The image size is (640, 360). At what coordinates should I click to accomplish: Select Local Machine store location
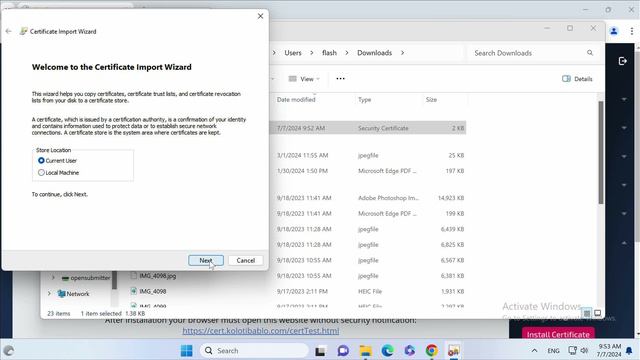(41, 173)
